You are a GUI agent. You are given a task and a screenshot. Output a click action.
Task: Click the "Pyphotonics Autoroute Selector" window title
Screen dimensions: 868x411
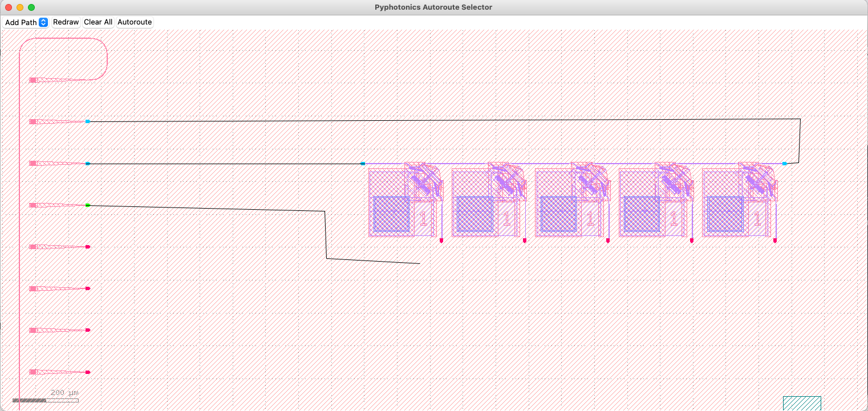point(433,7)
